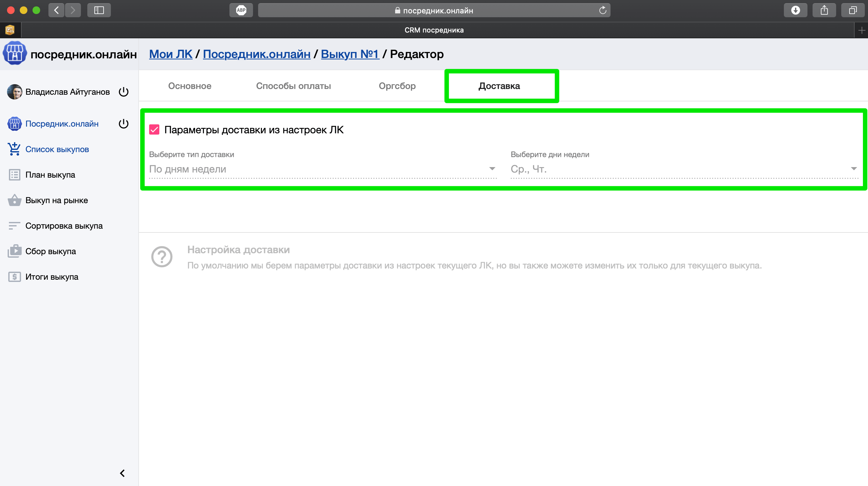Viewport: 868px width, 486px height.
Task: Follow the Мои ЛК breadcrumb link
Action: click(170, 54)
